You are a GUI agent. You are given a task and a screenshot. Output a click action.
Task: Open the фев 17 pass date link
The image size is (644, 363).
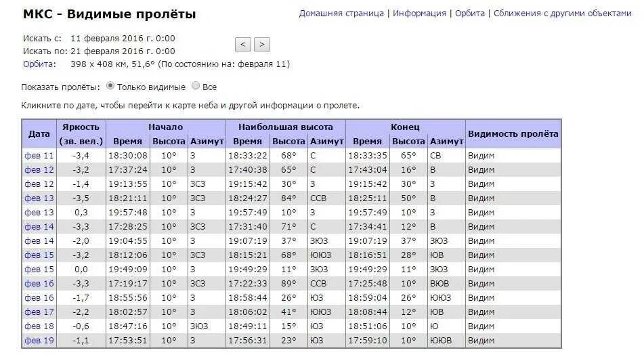(x=39, y=312)
